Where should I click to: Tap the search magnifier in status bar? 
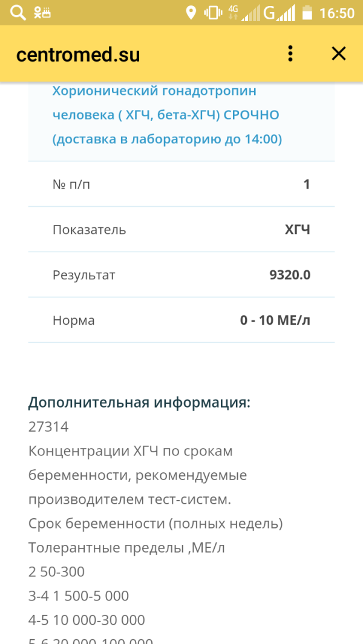pyautogui.click(x=18, y=12)
